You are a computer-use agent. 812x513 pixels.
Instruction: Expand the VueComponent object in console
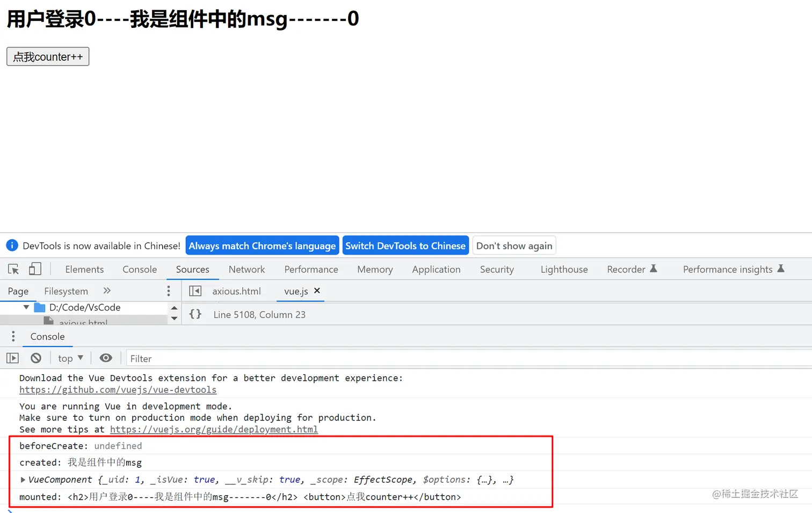pyautogui.click(x=23, y=480)
